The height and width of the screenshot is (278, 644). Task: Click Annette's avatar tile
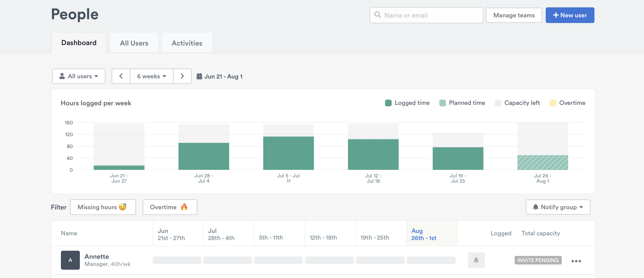70,260
